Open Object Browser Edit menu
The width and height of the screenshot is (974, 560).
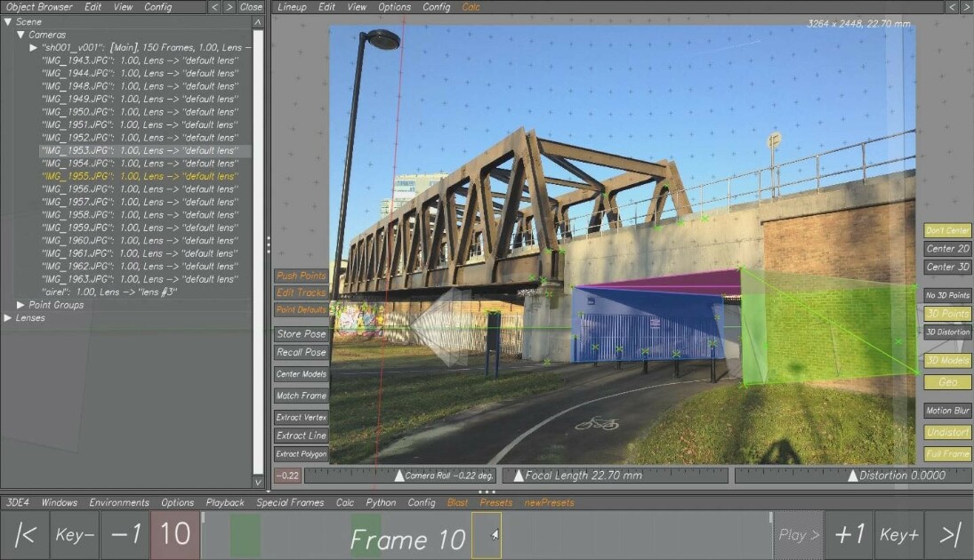(93, 7)
